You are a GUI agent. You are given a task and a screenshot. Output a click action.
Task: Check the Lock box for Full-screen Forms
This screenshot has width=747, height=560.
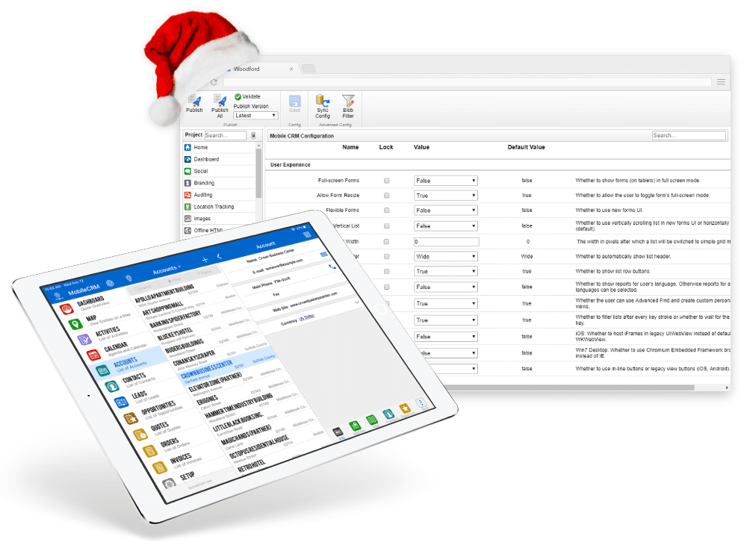coord(386,180)
